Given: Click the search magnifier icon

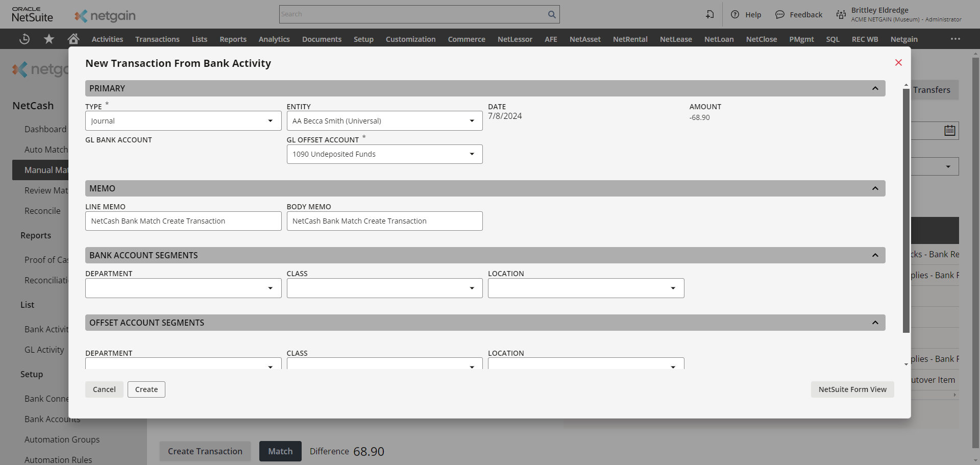Looking at the screenshot, I should [x=551, y=14].
